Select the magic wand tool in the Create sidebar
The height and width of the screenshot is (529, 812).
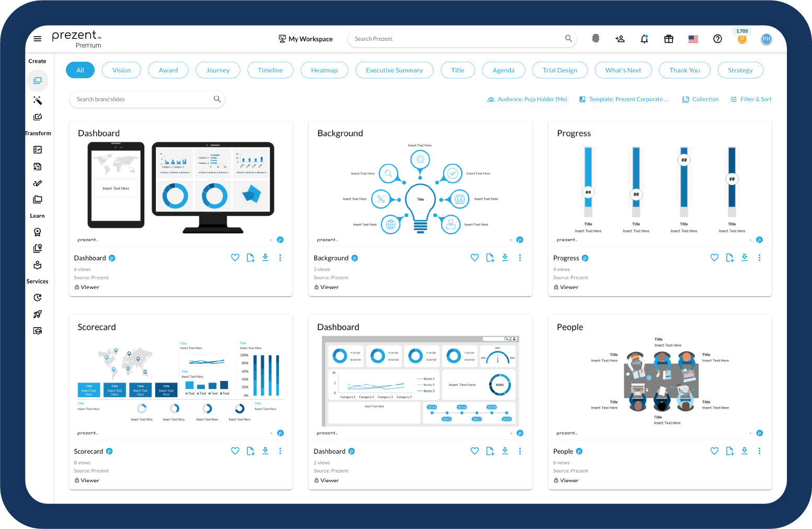(x=37, y=100)
